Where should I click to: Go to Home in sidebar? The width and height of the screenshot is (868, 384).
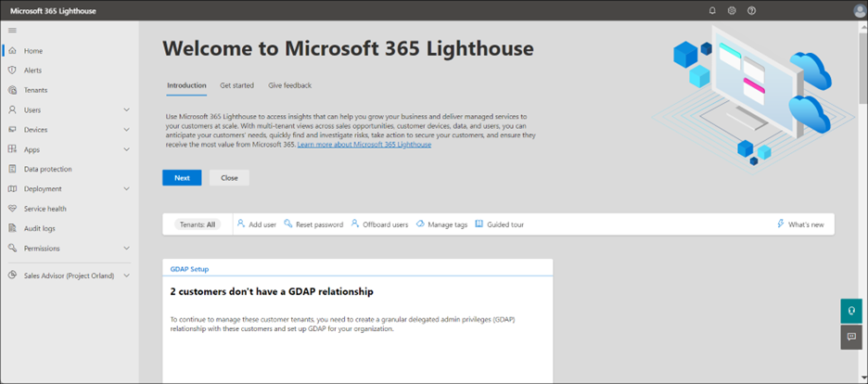[33, 51]
